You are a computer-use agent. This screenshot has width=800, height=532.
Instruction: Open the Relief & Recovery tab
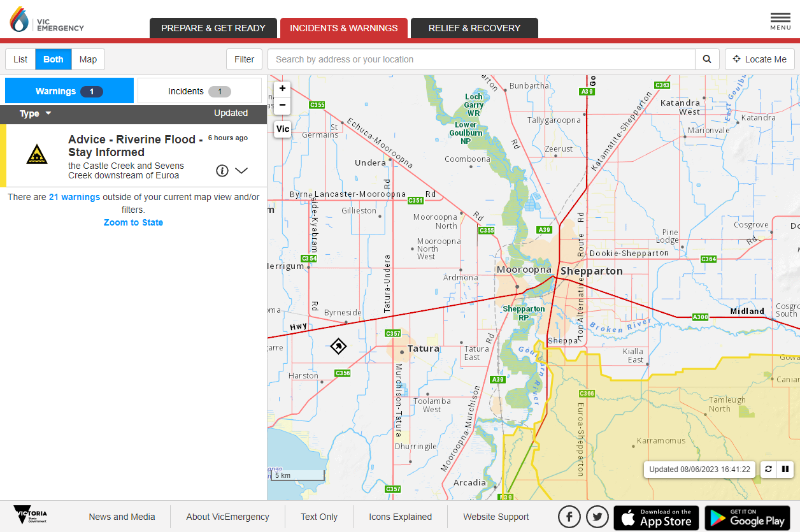click(x=474, y=28)
